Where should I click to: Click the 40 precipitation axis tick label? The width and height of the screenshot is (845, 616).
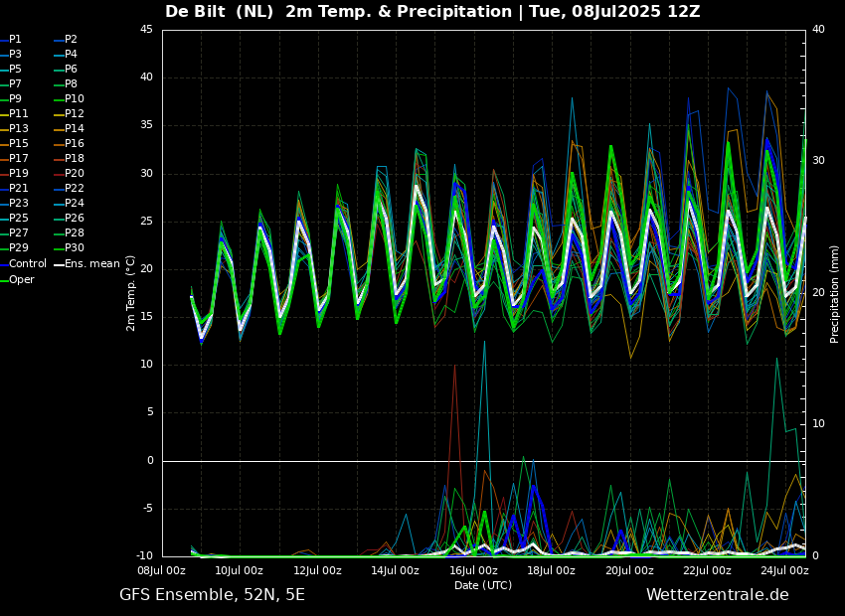point(817,30)
